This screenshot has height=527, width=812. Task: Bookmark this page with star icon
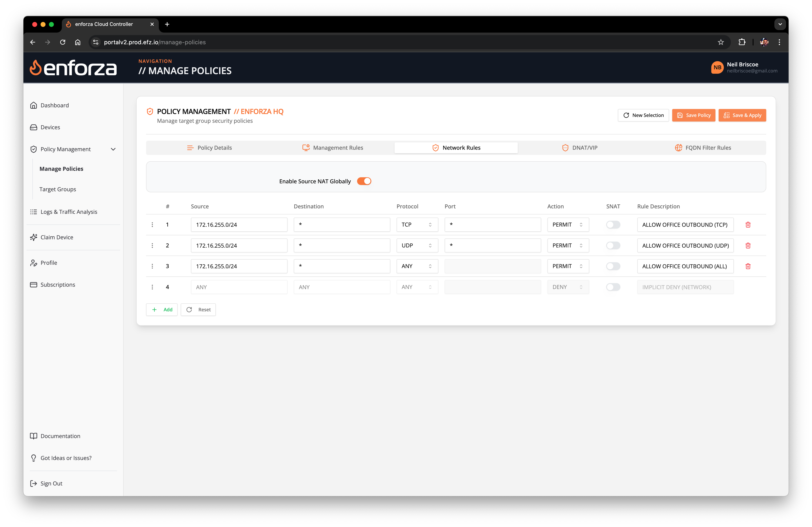[720, 42]
